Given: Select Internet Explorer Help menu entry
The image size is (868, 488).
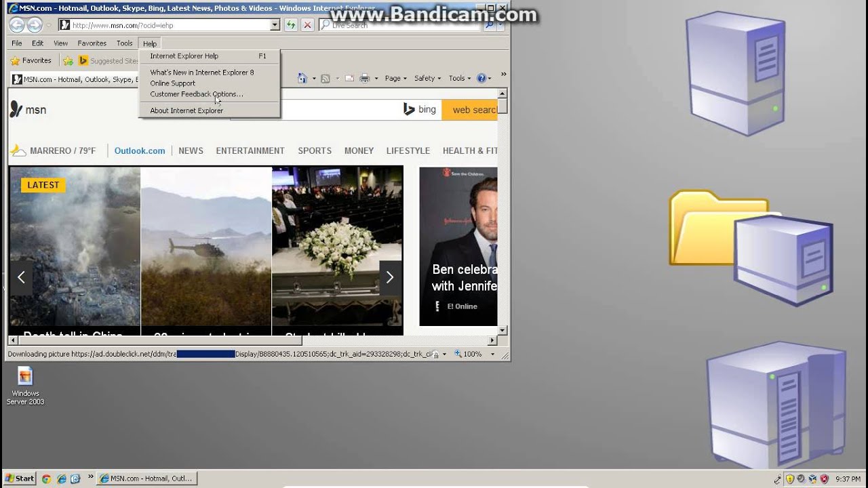Looking at the screenshot, I should (209, 56).
